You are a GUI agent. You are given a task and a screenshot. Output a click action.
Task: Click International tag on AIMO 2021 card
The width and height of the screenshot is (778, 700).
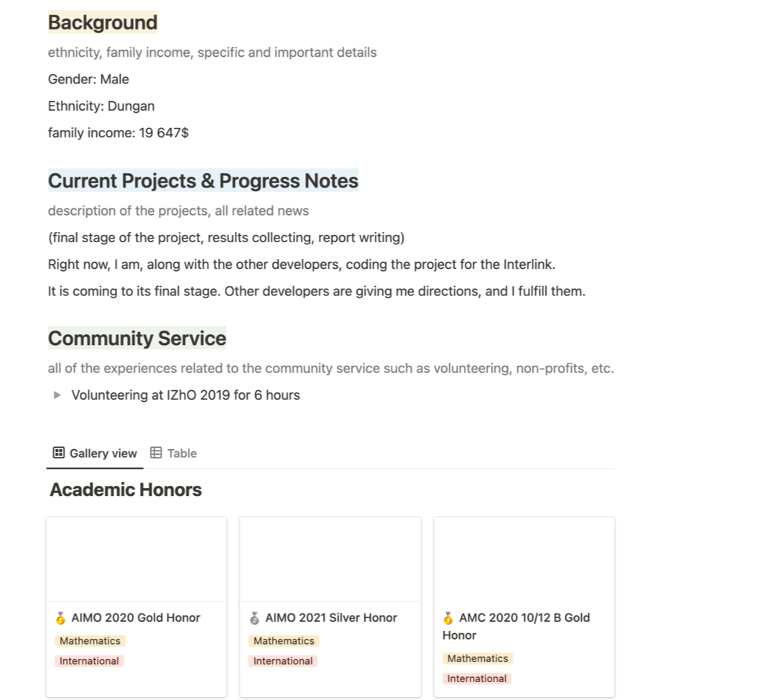pos(283,661)
